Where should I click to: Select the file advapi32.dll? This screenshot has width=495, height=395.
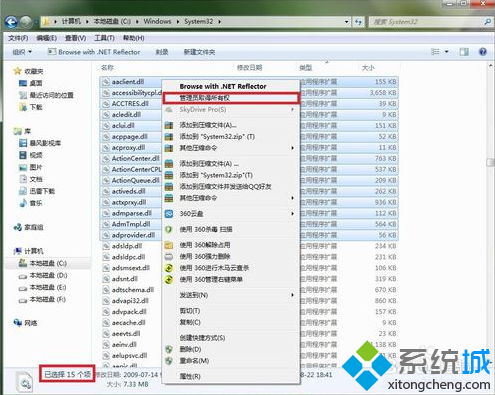pyautogui.click(x=130, y=301)
